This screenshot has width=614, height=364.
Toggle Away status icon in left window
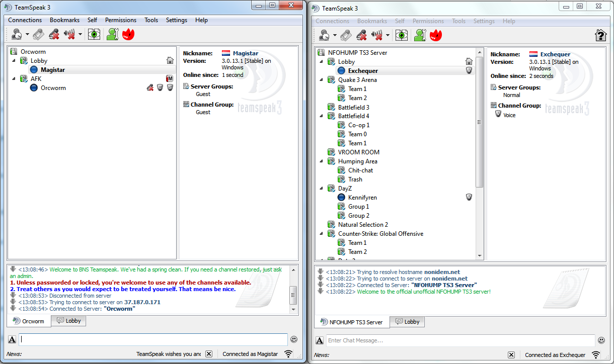(17, 34)
